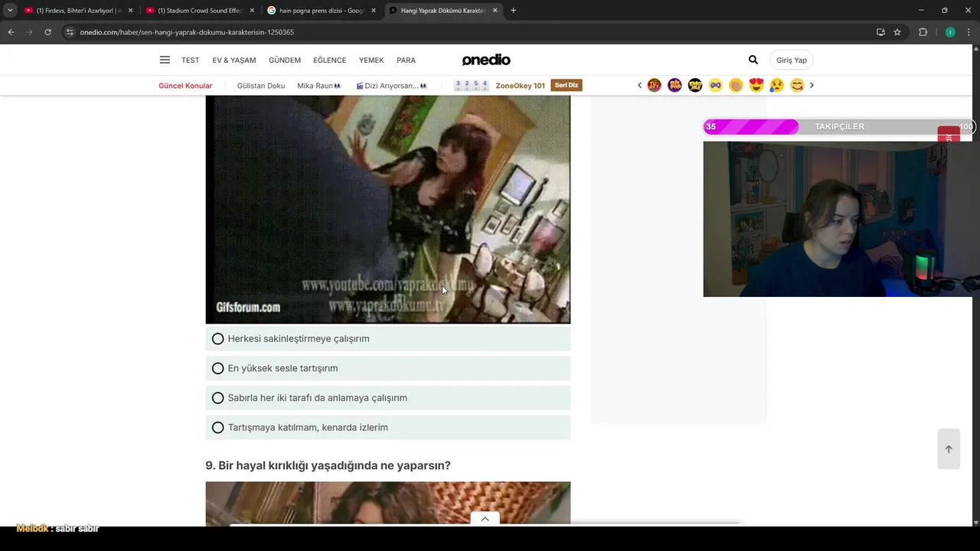Open the Chrome profile avatar
Screen dimensions: 980x551
[950, 32]
